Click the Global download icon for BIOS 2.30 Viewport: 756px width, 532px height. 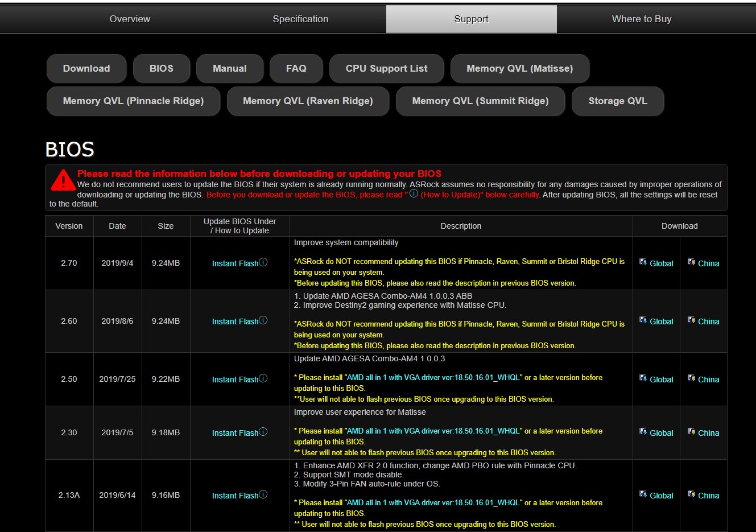tap(643, 432)
